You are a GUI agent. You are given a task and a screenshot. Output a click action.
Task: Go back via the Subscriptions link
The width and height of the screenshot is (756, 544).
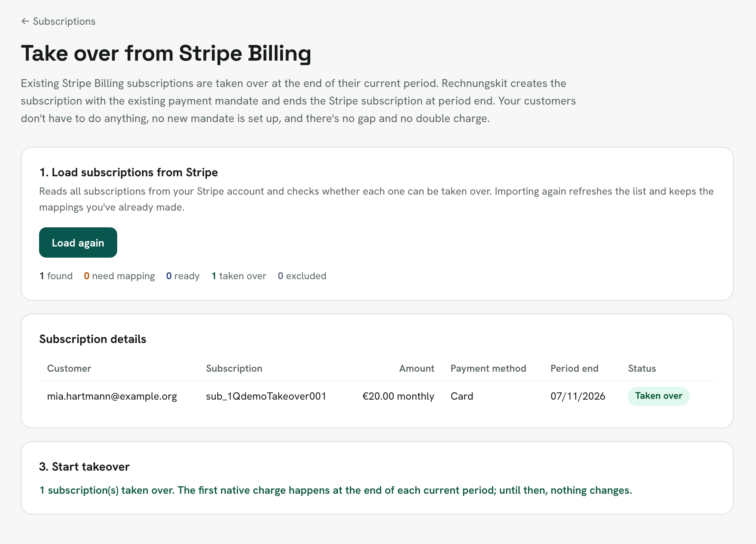coord(58,21)
